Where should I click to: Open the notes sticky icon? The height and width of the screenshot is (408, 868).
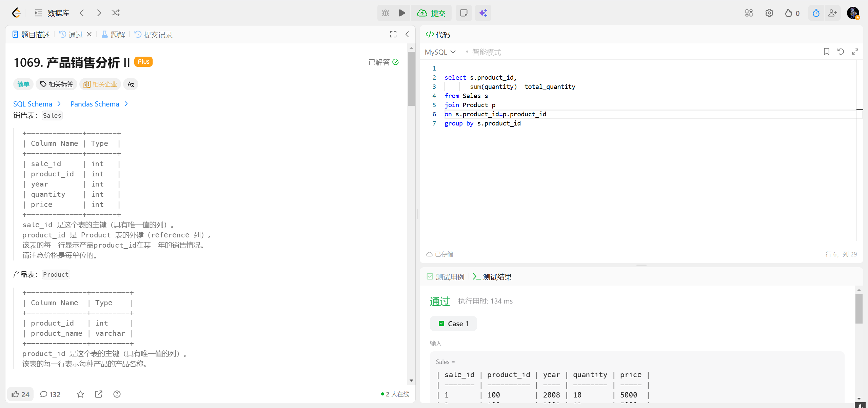pos(463,13)
